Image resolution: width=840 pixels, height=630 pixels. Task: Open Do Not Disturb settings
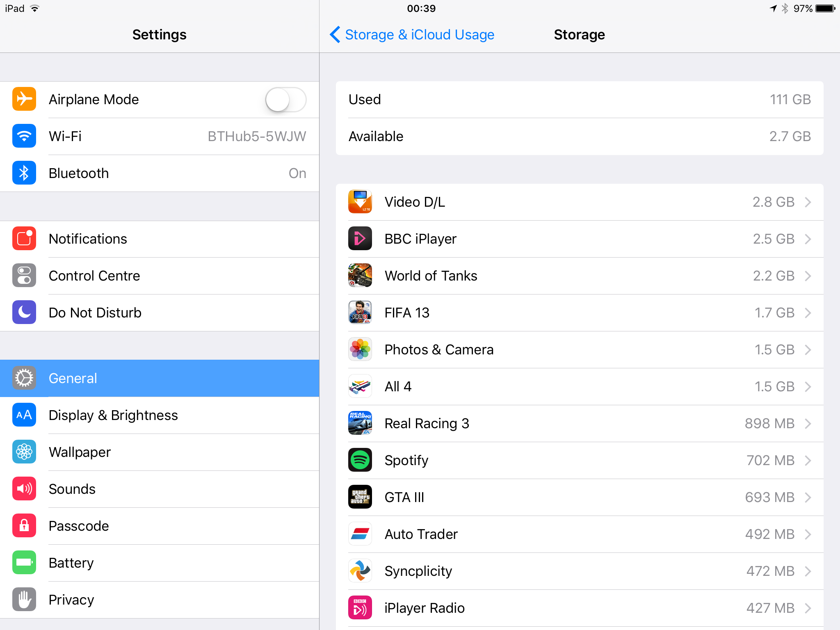[160, 313]
